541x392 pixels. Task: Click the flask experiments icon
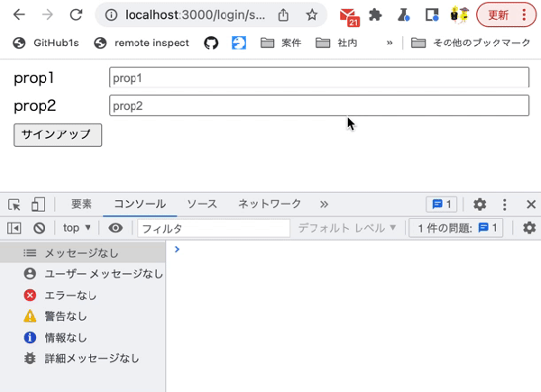click(403, 14)
